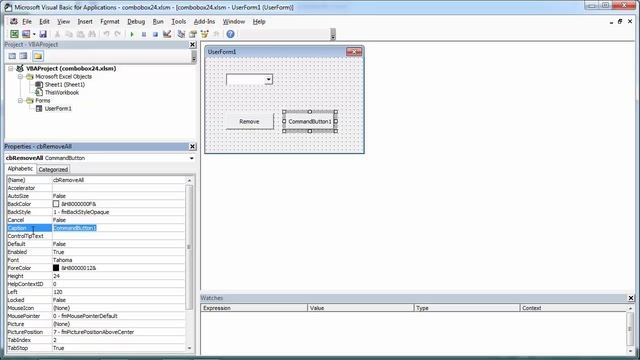Open the View menu
Viewport: 640px width, 360px height.
63,22
